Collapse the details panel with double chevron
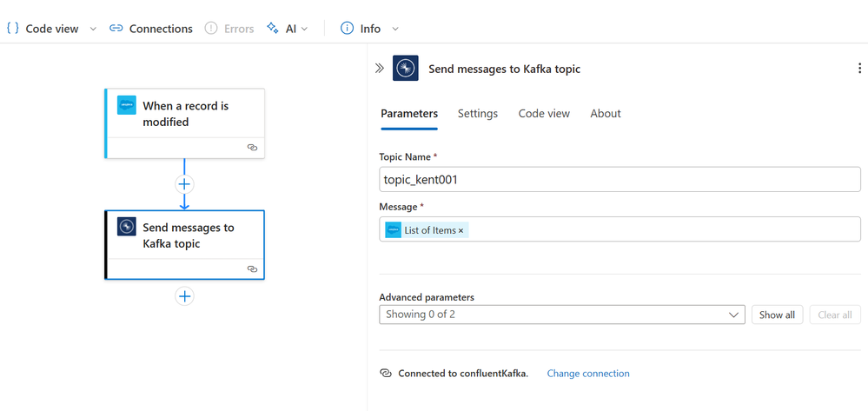This screenshot has height=411, width=868. (x=380, y=68)
